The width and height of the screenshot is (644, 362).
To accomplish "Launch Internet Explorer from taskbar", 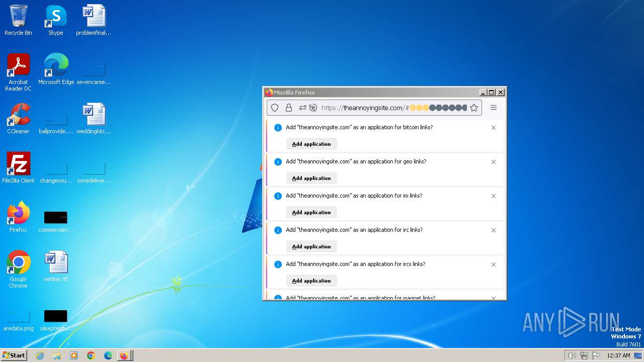I will (40, 355).
